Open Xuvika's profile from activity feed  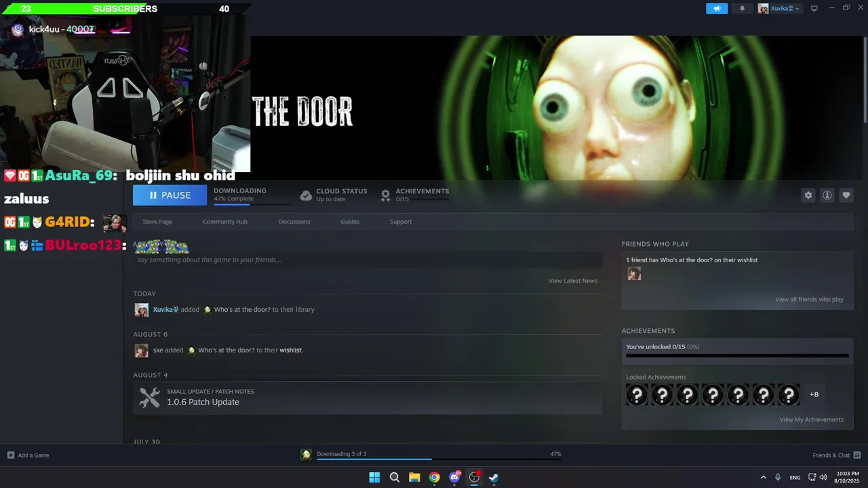[x=166, y=310]
